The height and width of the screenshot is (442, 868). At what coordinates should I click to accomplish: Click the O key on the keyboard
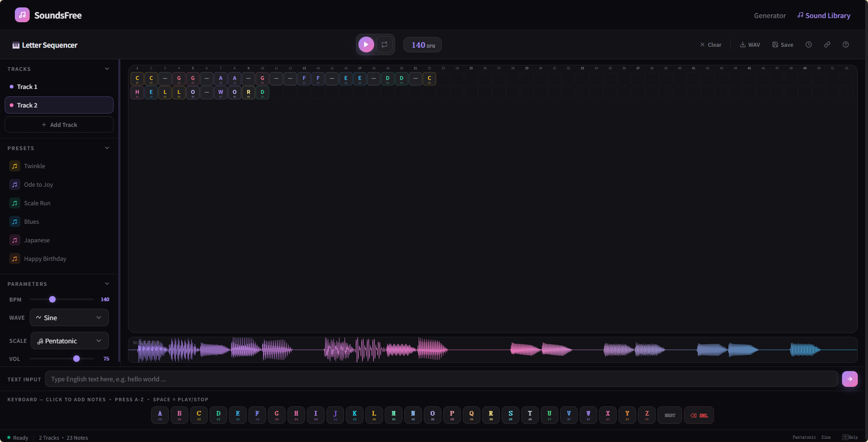pos(433,415)
